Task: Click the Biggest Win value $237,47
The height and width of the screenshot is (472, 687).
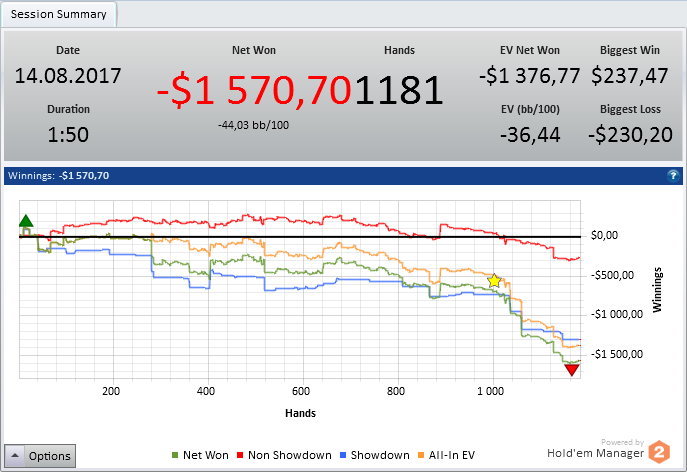Action: 630,75
